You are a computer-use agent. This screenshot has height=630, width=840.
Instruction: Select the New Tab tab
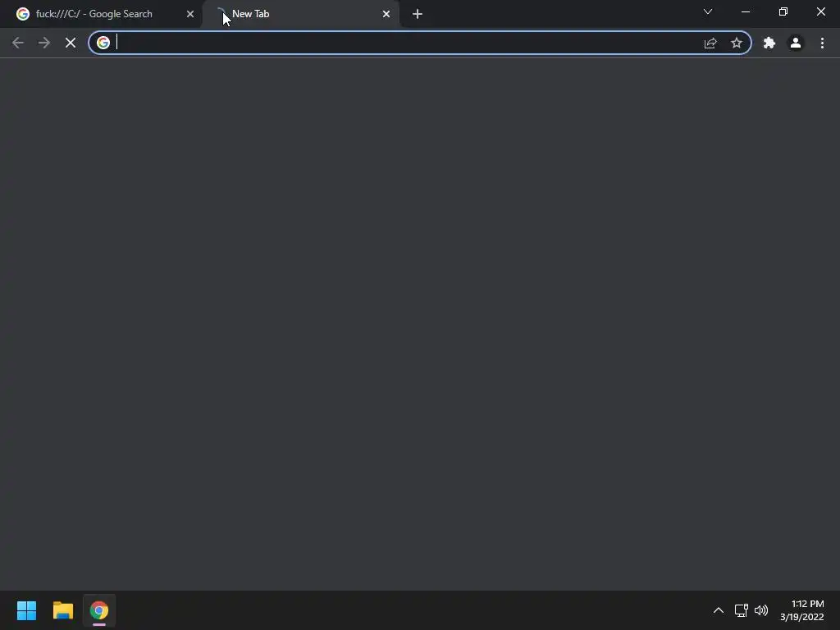click(300, 14)
